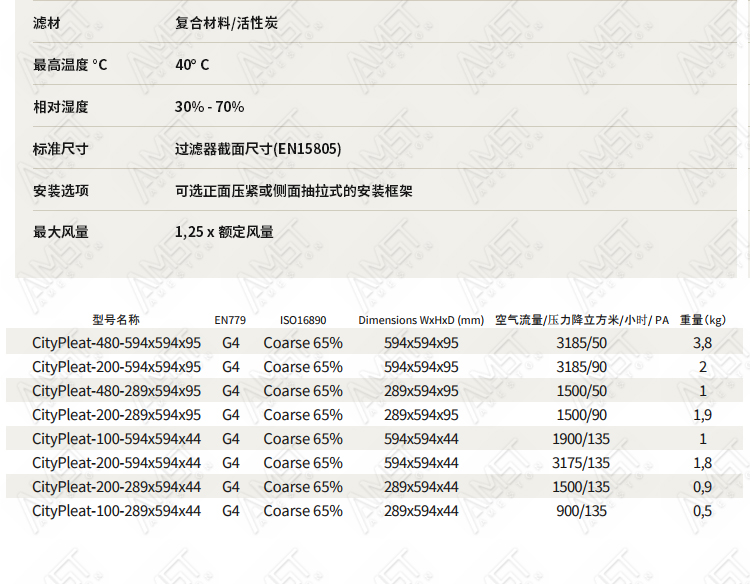Click the 重量(kg) column header

click(703, 320)
